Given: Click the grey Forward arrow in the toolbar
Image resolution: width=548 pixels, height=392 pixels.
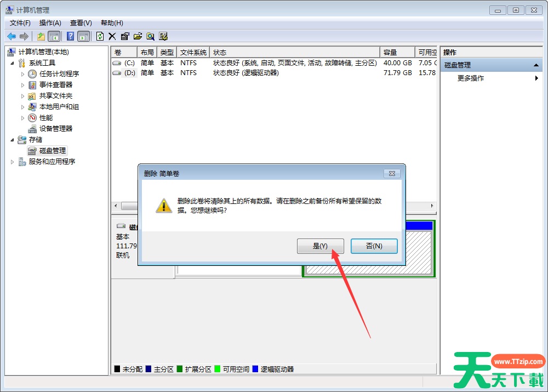Looking at the screenshot, I should point(24,36).
